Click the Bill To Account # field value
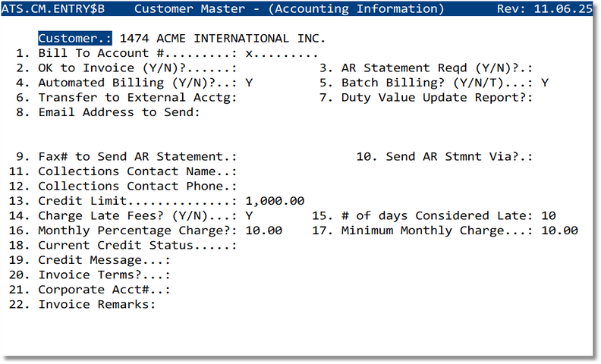 click(282, 53)
